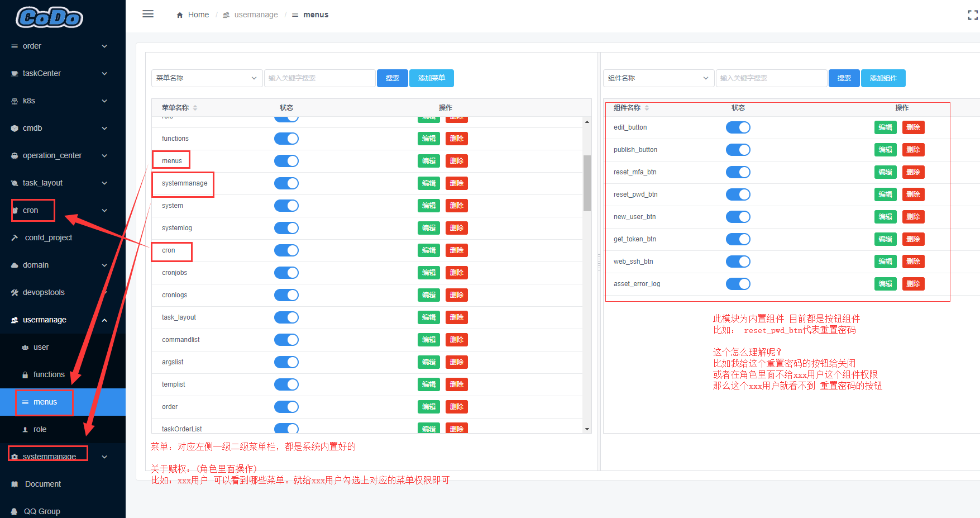Click the devopstools tools icon
This screenshot has width=980, height=518.
(x=15, y=293)
